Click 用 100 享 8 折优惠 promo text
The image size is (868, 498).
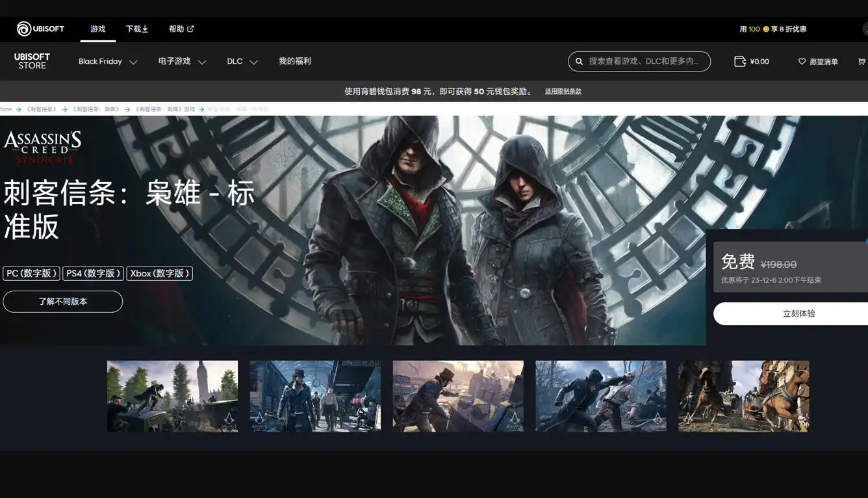773,29
